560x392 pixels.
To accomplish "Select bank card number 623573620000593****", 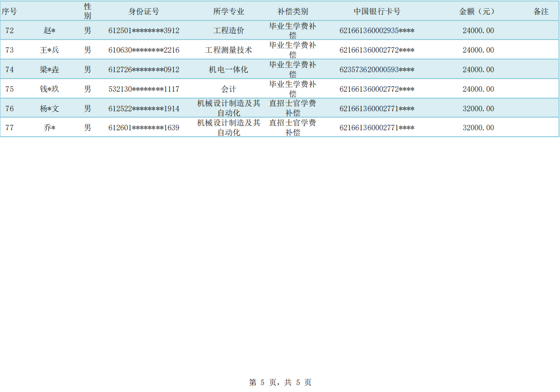I will 377,70.
